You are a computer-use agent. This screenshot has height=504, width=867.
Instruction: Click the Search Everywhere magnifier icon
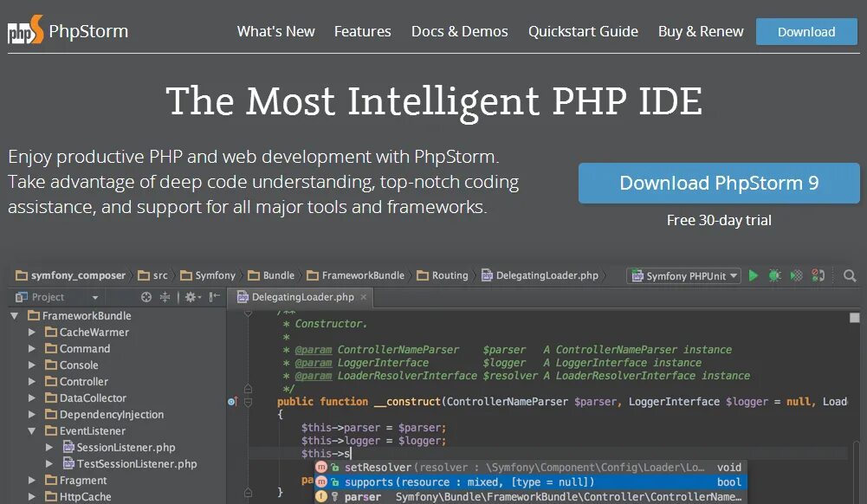pyautogui.click(x=850, y=275)
